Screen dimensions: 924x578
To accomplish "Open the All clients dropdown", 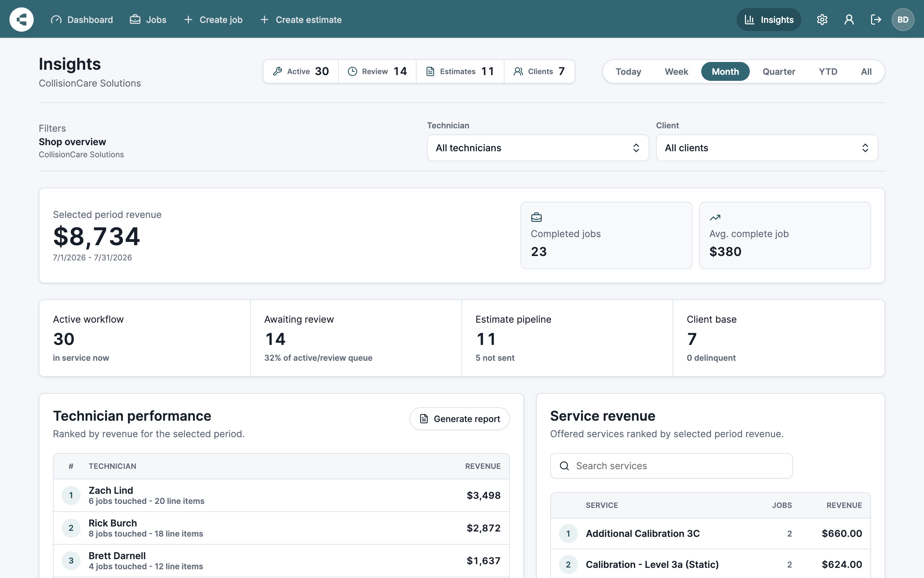I will click(x=767, y=148).
